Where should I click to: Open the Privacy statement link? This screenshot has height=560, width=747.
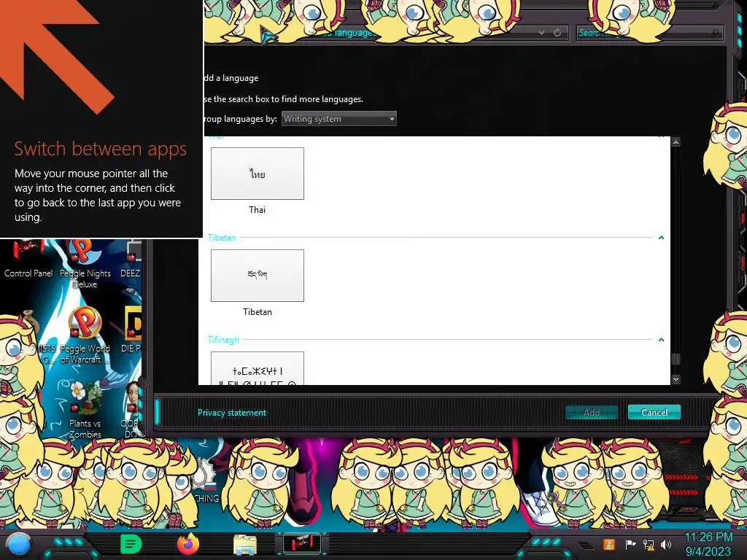(x=232, y=413)
